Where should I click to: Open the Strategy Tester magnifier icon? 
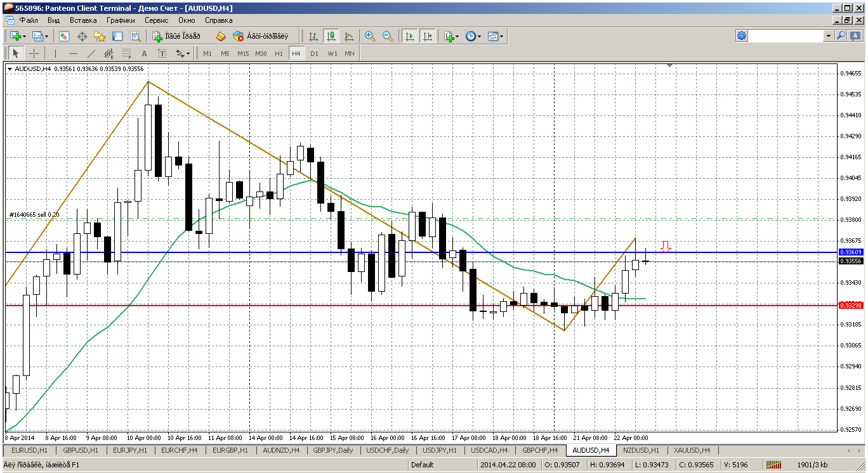coord(135,36)
